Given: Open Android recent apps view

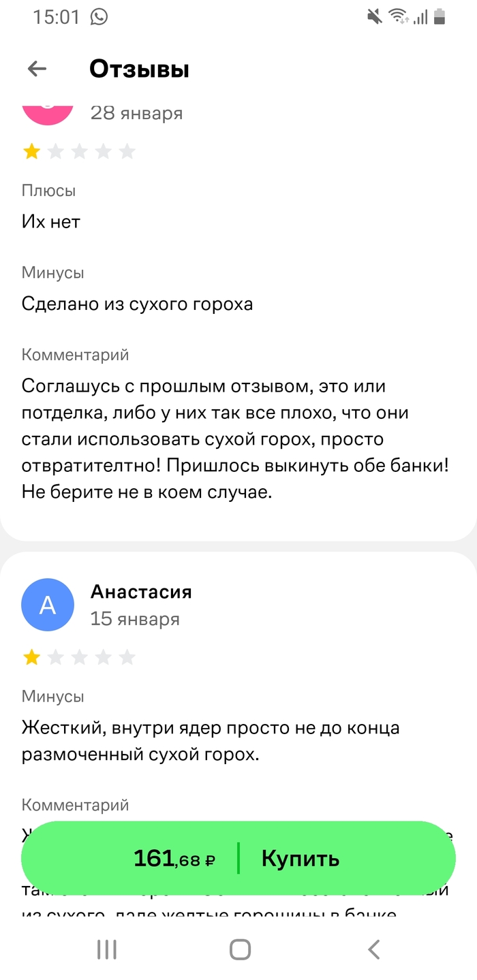Looking at the screenshot, I should click(107, 949).
